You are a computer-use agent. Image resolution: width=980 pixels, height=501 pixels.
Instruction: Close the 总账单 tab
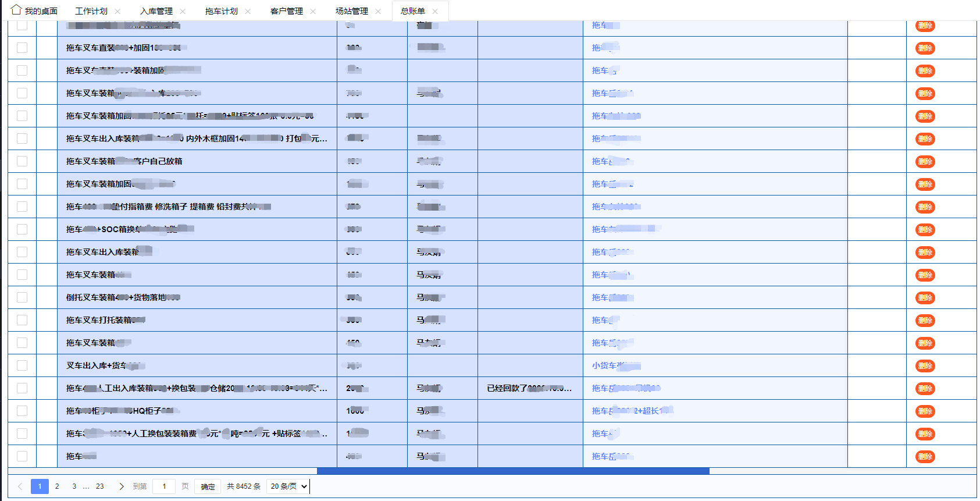pos(435,11)
